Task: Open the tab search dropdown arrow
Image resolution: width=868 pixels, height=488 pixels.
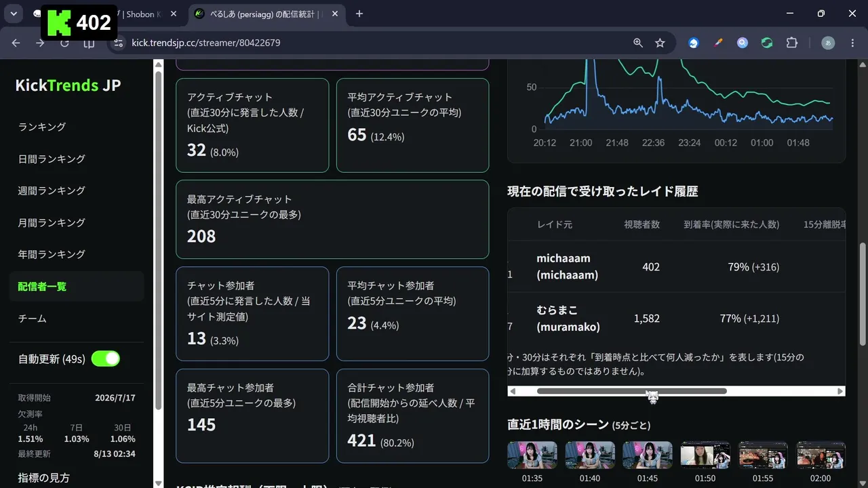Action: [14, 14]
